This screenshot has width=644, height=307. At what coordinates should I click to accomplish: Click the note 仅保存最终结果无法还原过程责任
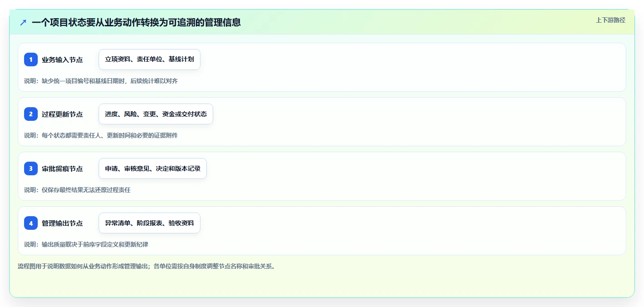77,190
